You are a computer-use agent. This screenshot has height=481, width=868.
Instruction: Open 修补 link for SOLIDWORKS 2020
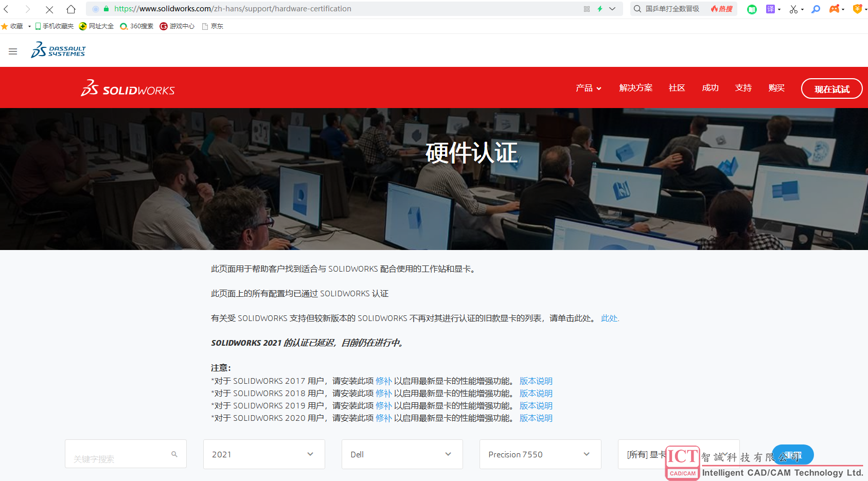pos(384,418)
